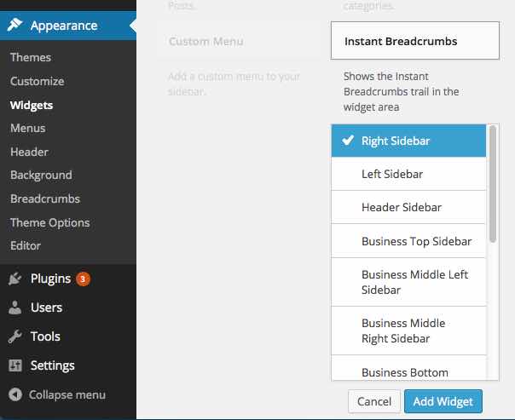Image resolution: width=515 pixels, height=420 pixels.
Task: Pick Business Middle Left Sidebar option
Action: 408,282
